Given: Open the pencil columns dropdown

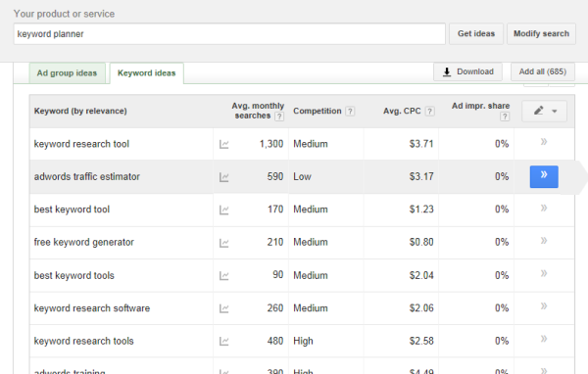Looking at the screenshot, I should click(544, 111).
